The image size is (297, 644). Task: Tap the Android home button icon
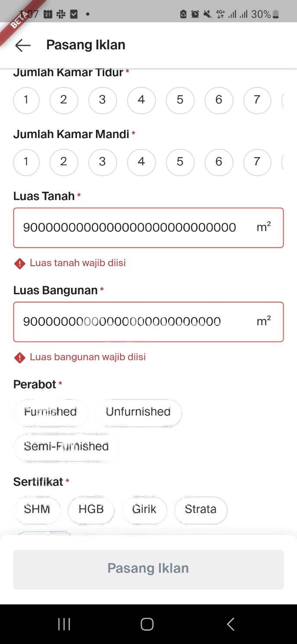pyautogui.click(x=147, y=624)
